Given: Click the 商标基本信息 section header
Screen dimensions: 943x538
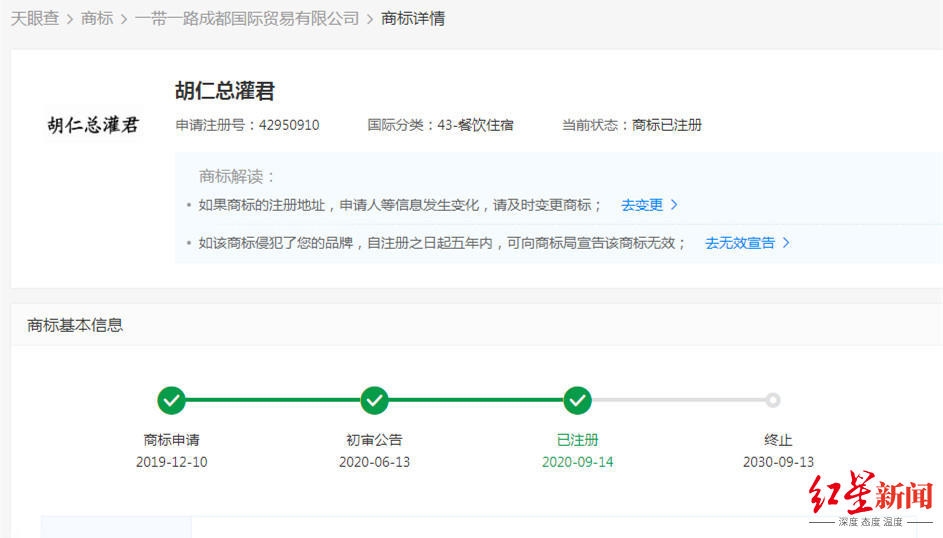Looking at the screenshot, I should tap(75, 325).
